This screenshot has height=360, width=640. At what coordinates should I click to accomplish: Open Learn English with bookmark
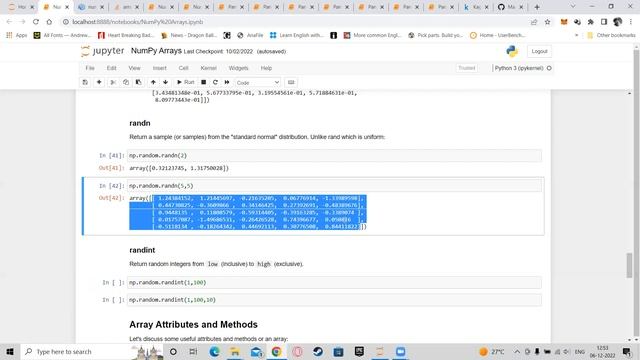(297, 36)
